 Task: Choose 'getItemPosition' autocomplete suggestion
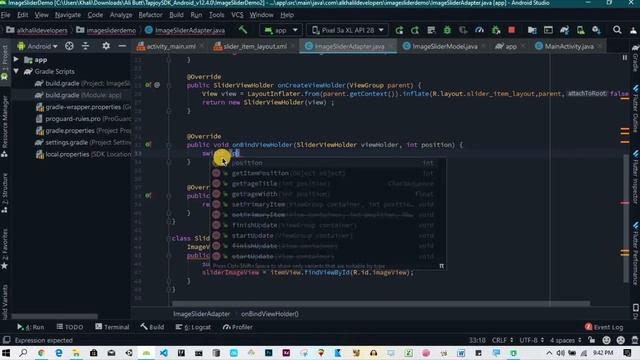(328, 173)
